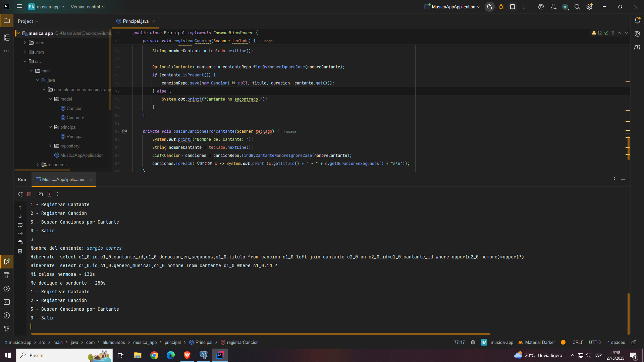The height and width of the screenshot is (362, 644).
Task: Click the scroll up arrow in console gutter
Action: pos(20,207)
